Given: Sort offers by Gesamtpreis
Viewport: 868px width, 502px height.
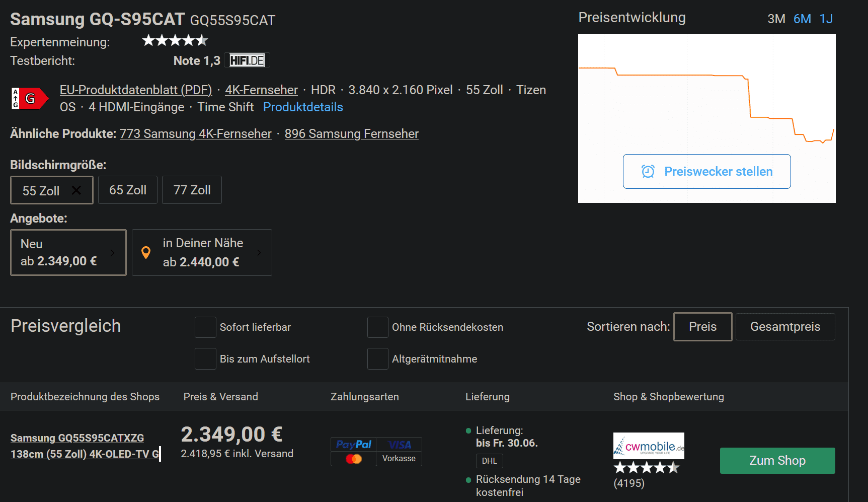Looking at the screenshot, I should click(x=785, y=327).
